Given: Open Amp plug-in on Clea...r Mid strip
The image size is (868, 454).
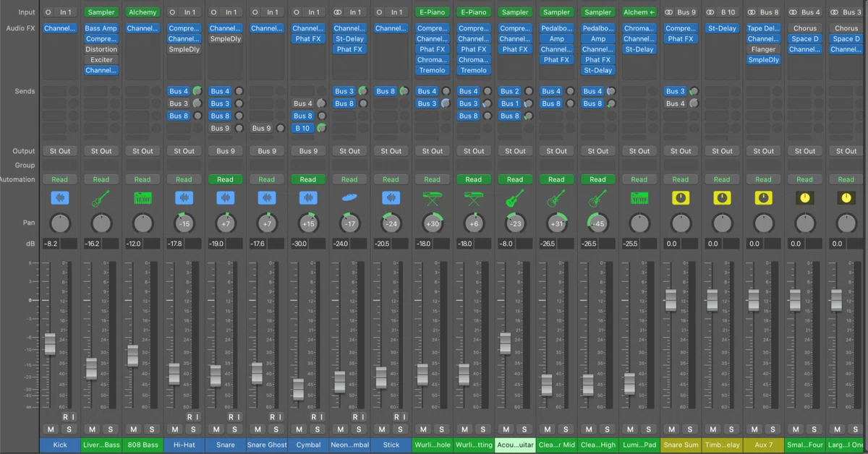Looking at the screenshot, I should [x=556, y=39].
